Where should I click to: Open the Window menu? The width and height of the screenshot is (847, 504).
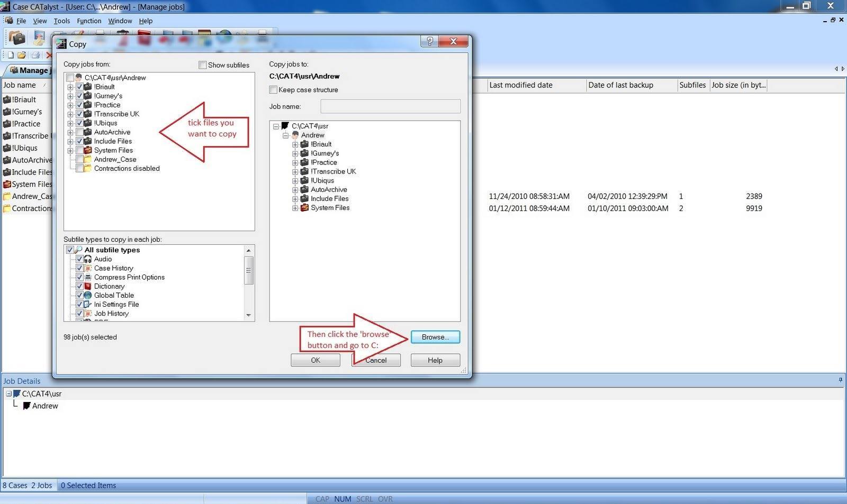pos(120,21)
